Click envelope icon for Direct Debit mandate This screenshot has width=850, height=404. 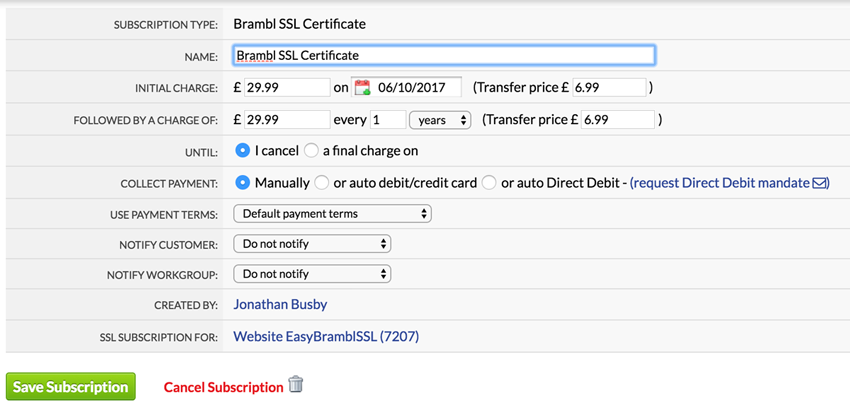pyautogui.click(x=819, y=183)
